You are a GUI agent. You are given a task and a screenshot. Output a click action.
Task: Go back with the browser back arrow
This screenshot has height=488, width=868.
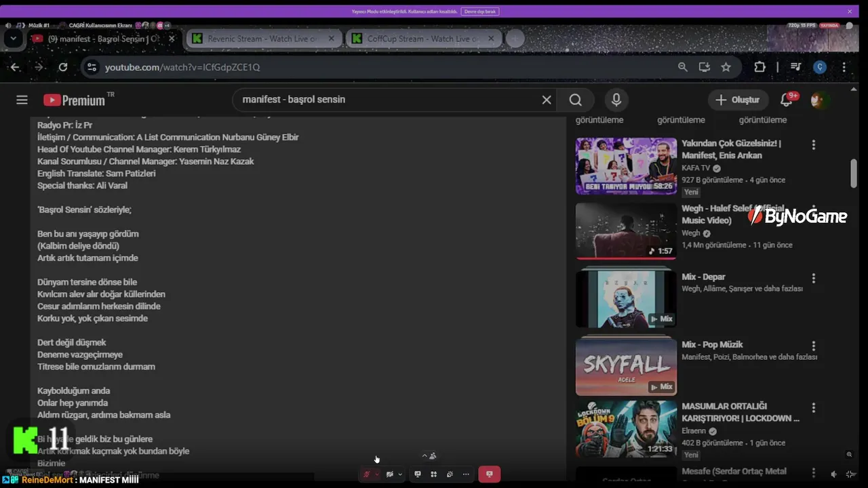tap(15, 67)
